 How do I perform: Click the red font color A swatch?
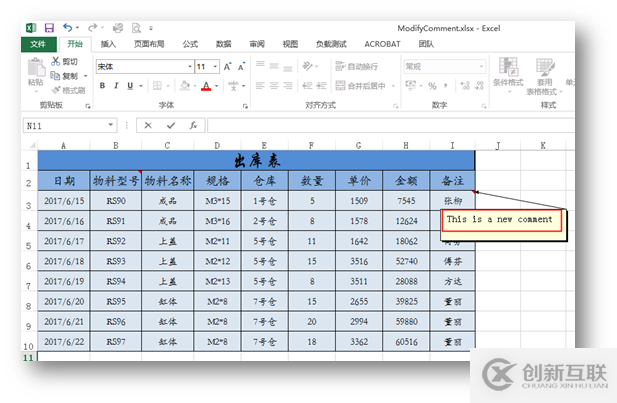pyautogui.click(x=206, y=85)
